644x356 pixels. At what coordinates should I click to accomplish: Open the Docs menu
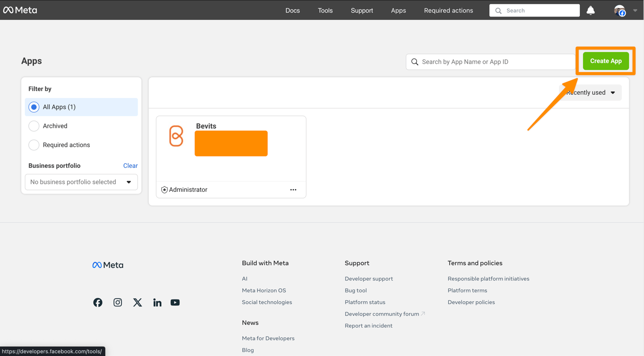point(293,10)
